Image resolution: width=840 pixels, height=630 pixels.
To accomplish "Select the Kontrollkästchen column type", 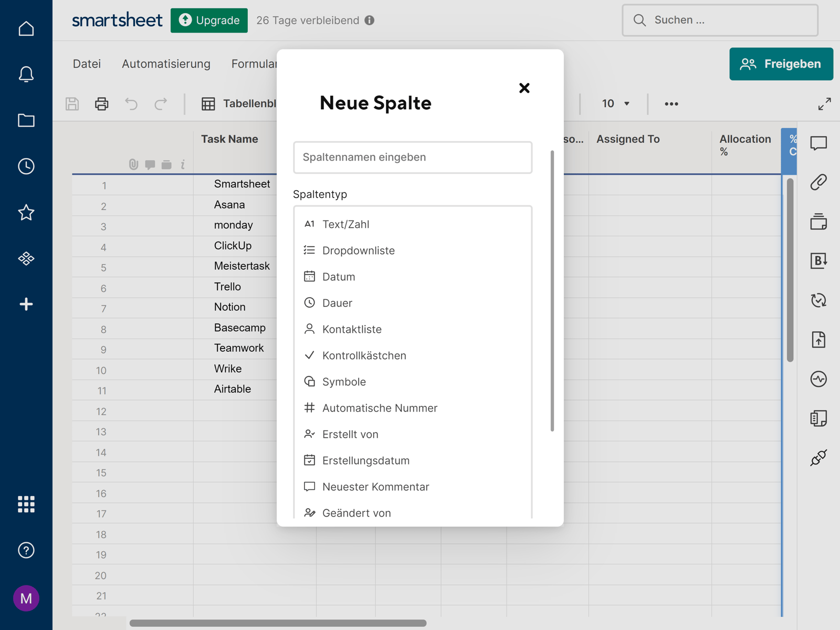I will [364, 355].
